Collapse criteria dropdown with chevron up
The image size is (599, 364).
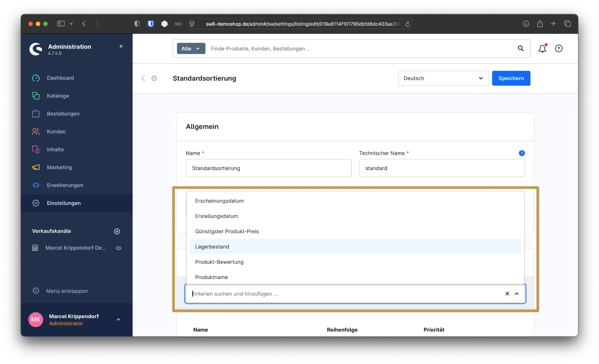pyautogui.click(x=517, y=294)
